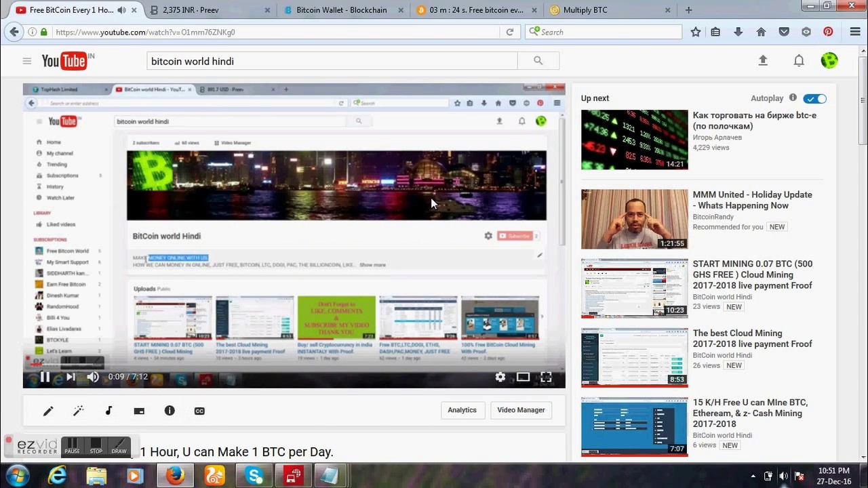
Task: Show hidden tray icons arrow
Action: pos(753,476)
